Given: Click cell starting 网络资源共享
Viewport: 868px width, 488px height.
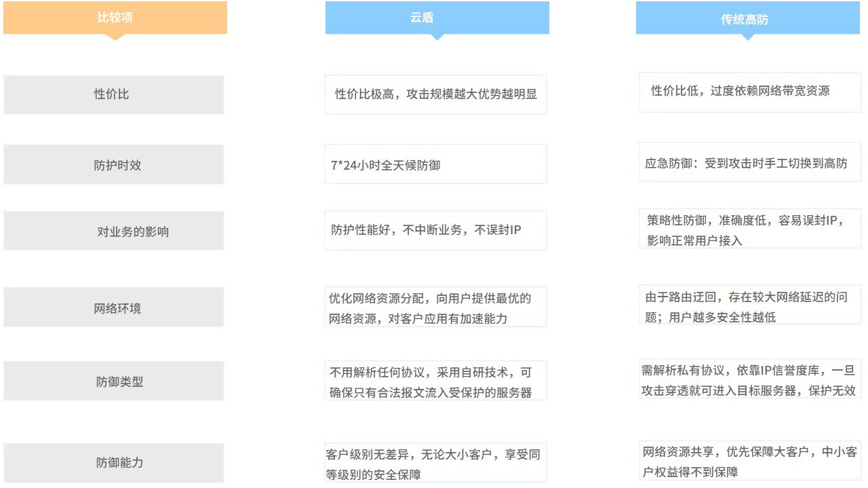Looking at the screenshot, I should point(750,461).
